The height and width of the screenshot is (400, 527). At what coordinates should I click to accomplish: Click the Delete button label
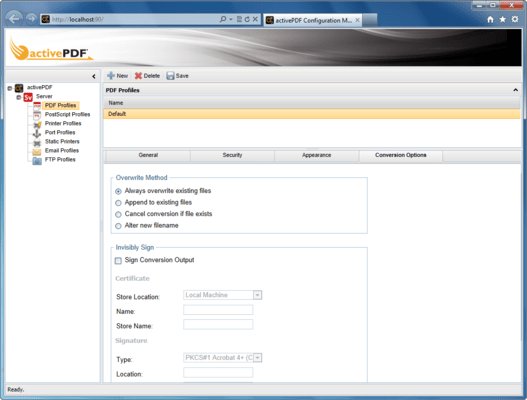pos(152,76)
